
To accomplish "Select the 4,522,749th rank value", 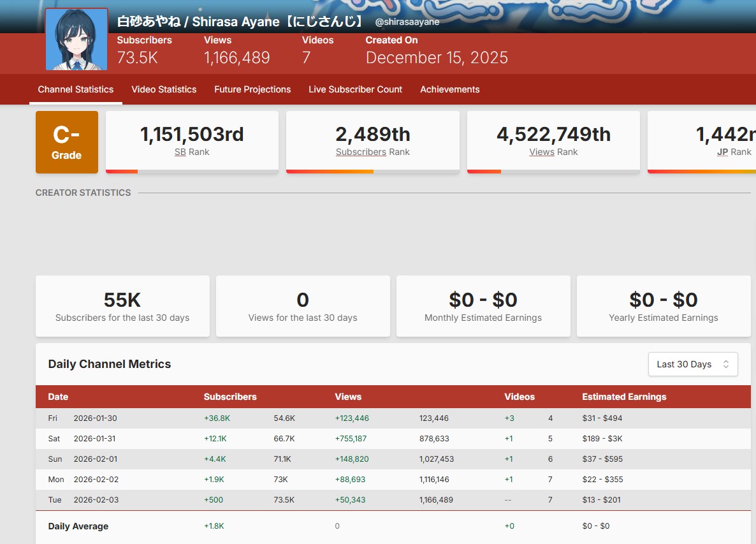I will pyautogui.click(x=553, y=134).
